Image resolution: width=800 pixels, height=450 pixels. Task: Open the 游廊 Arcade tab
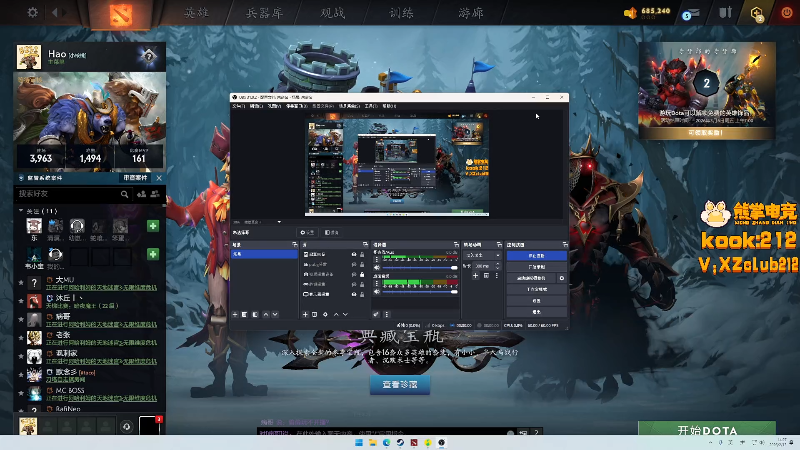(x=470, y=12)
